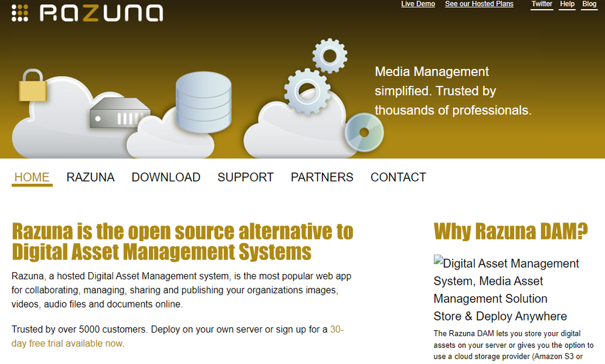
Task: Click the paragraph starting 'The Razuna DAM lets you store'
Action: [514, 345]
